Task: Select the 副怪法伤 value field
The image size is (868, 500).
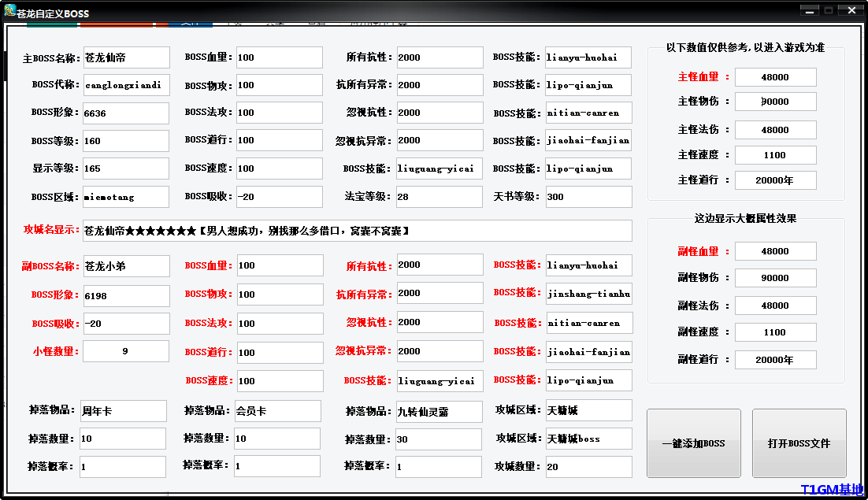Action: (x=776, y=306)
